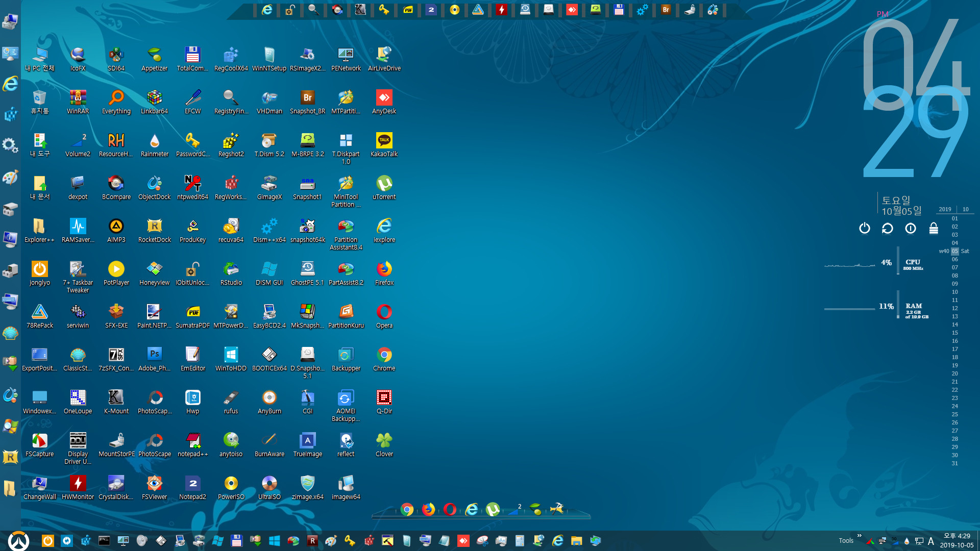Open uTorrent desktop shortcut
This screenshot has width=980, height=551.
(x=384, y=187)
